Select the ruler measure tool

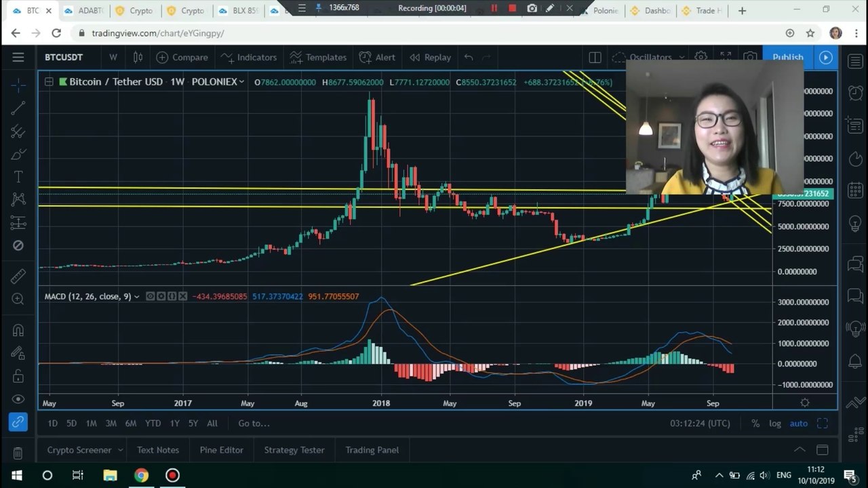[x=18, y=276]
